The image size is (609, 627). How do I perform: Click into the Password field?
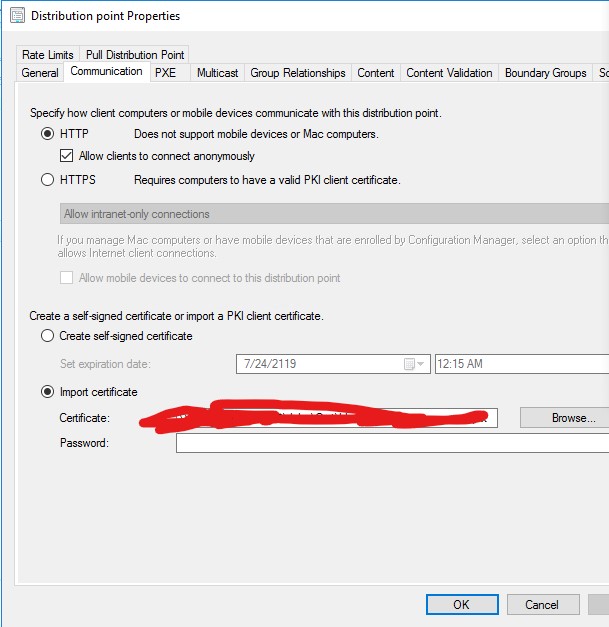tap(390, 443)
